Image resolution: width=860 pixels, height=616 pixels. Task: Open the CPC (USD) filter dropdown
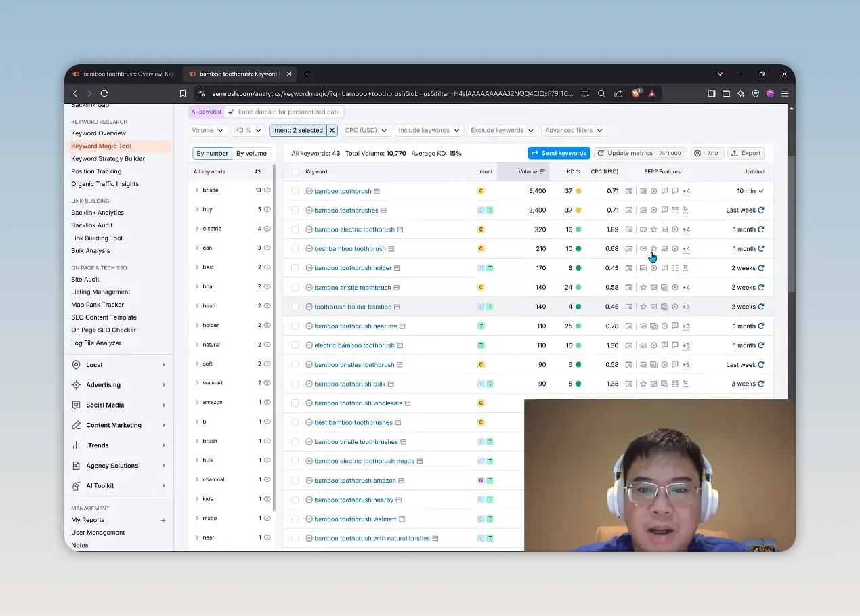click(x=366, y=130)
